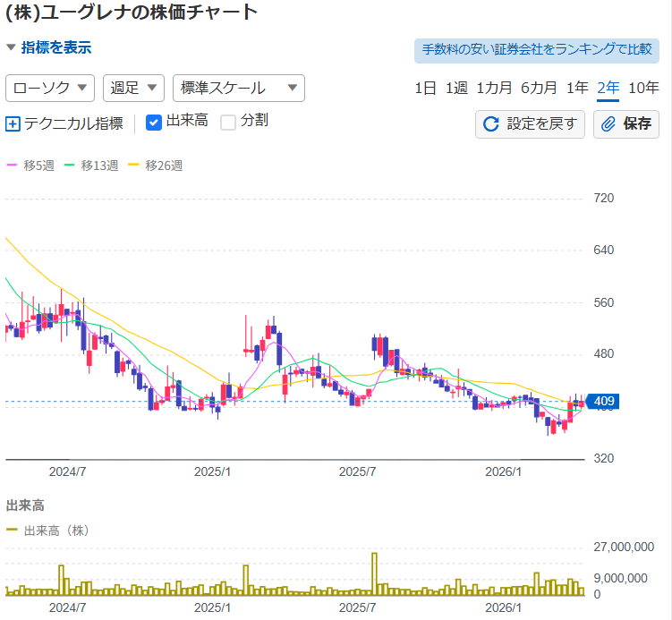Open the 週足 interval dropdown

[x=133, y=88]
